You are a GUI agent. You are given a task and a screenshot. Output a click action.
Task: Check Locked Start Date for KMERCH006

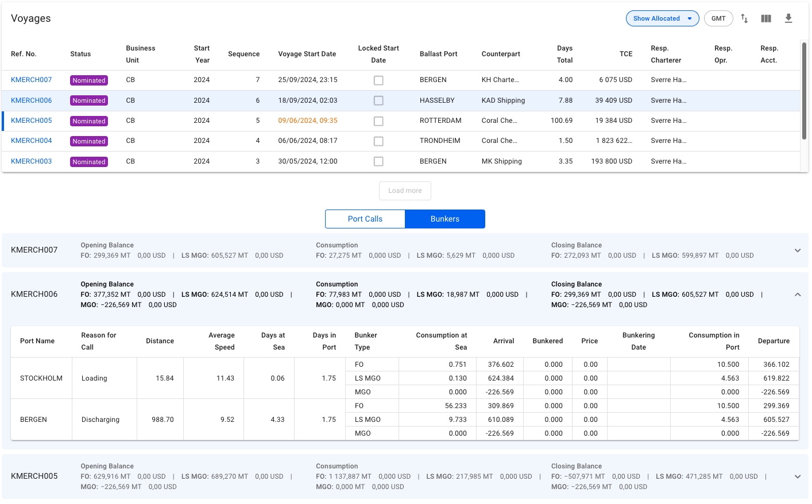[x=378, y=100]
